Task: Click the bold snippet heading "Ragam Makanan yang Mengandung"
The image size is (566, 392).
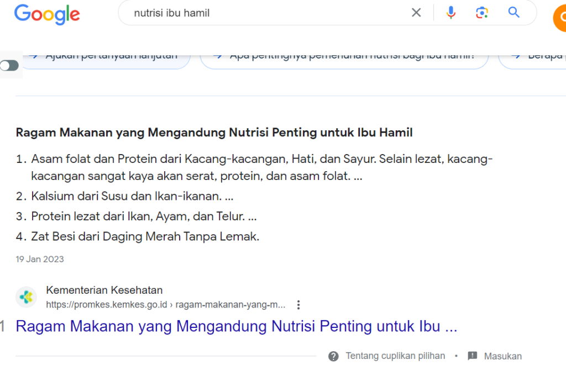Action: (214, 133)
